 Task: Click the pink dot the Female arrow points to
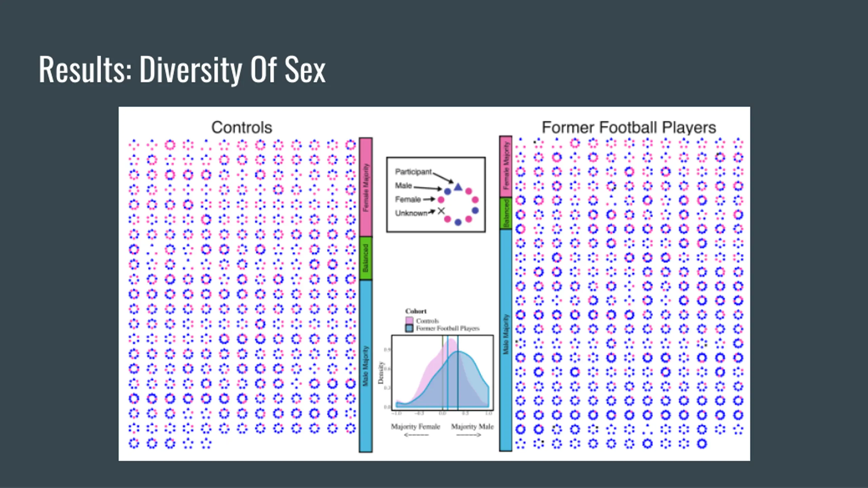coord(441,200)
